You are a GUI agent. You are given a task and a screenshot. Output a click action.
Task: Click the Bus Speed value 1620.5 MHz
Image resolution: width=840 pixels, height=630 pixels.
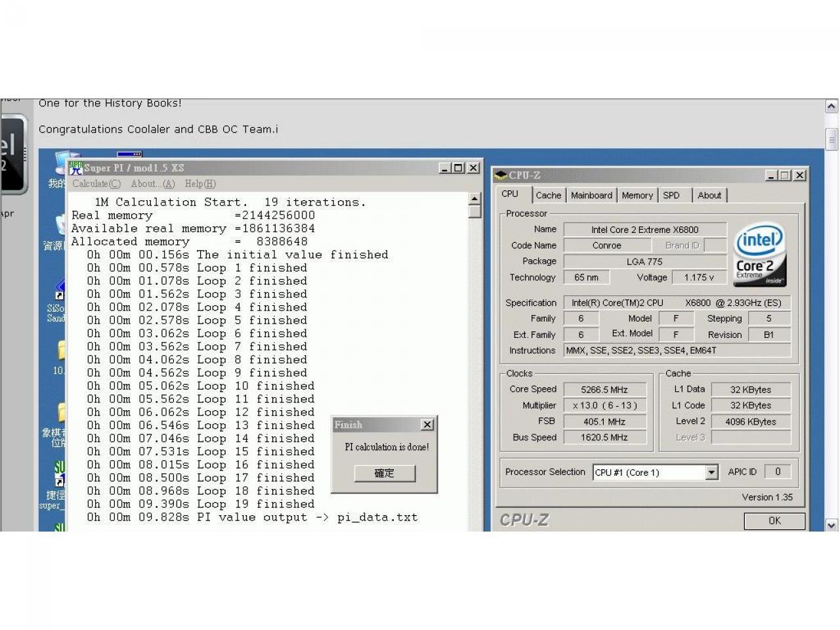[x=605, y=438]
